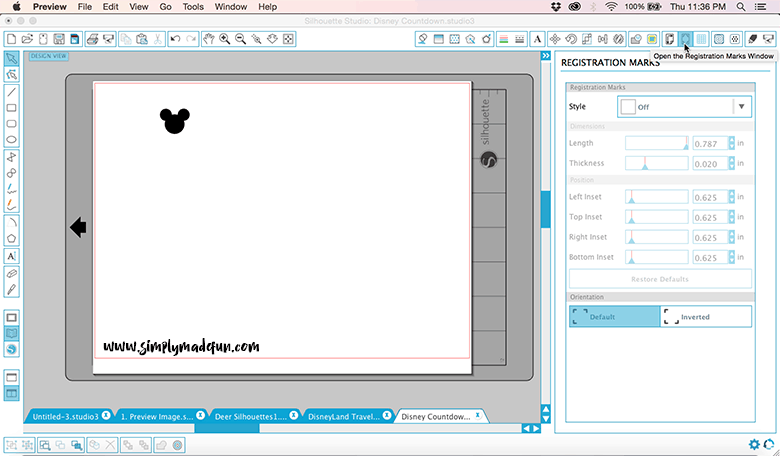Click the Right Inset value field
This screenshot has width=780, height=456.
pos(710,238)
